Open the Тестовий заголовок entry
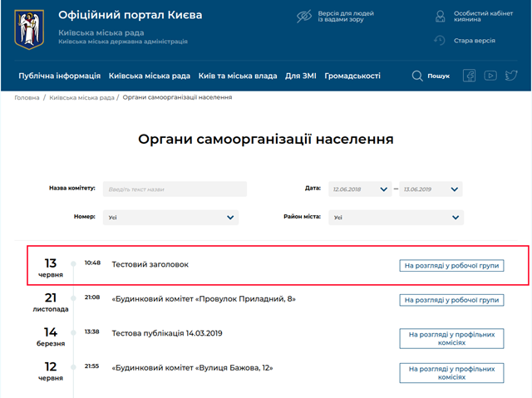 [x=150, y=264]
